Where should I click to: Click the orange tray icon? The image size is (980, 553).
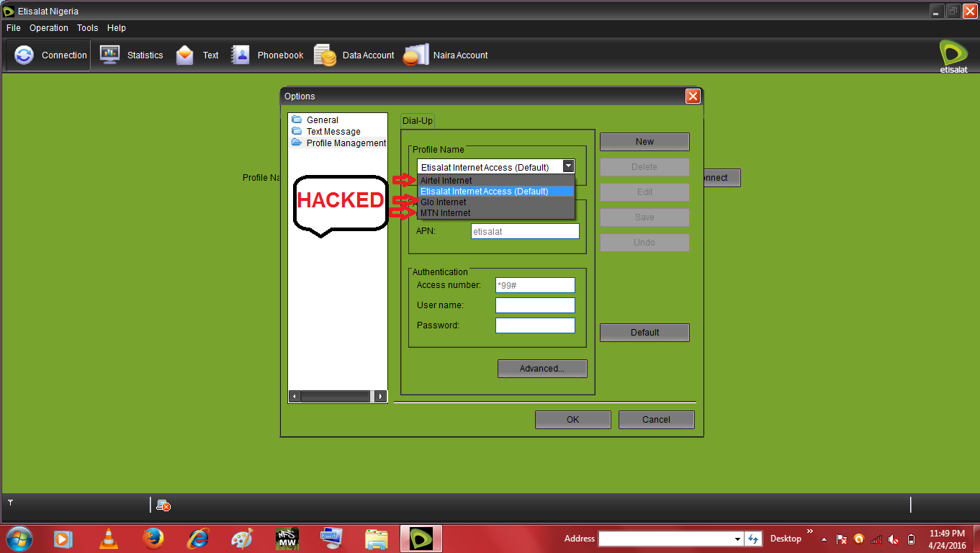(x=858, y=539)
